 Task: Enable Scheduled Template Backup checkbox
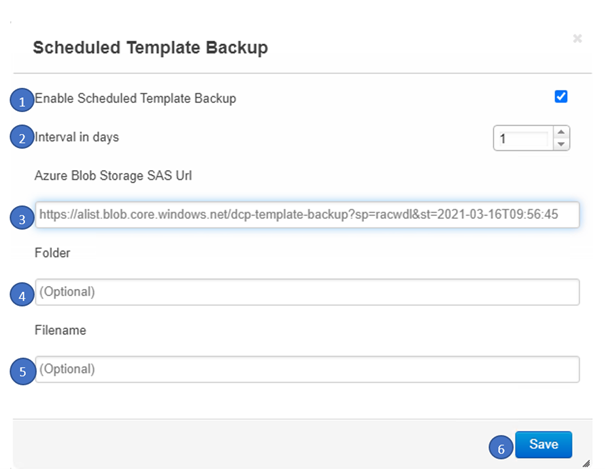tap(561, 96)
